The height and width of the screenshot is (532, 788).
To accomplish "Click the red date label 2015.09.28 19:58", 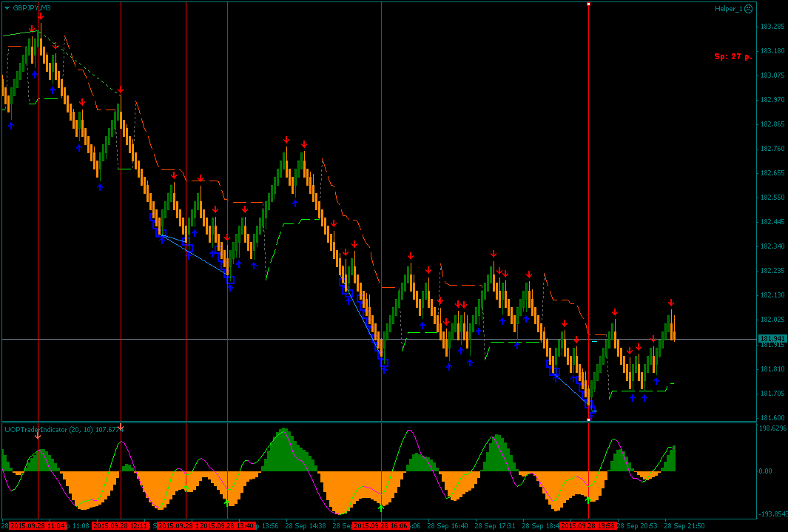I will [588, 525].
